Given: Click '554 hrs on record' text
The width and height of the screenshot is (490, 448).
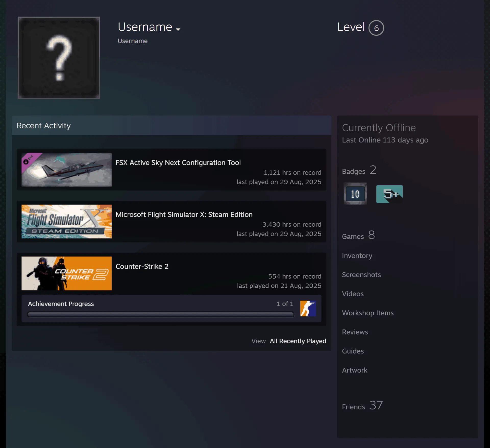Looking at the screenshot, I should pos(295,276).
